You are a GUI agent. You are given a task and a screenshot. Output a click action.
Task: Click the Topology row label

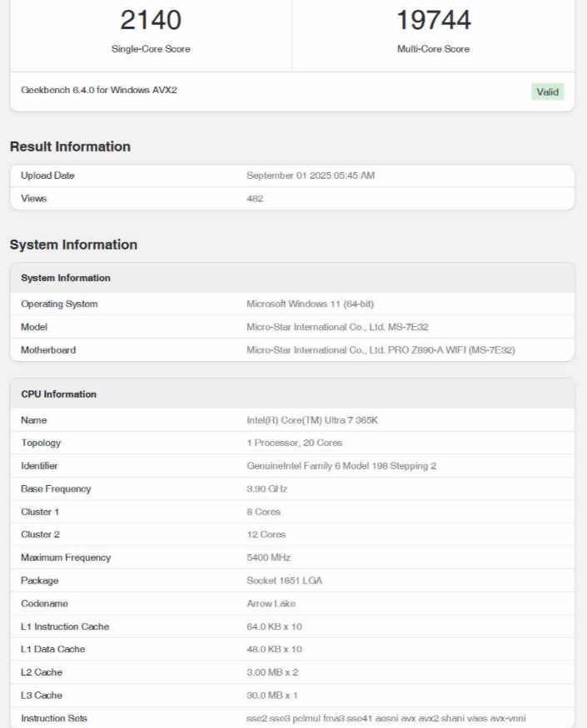click(x=41, y=443)
